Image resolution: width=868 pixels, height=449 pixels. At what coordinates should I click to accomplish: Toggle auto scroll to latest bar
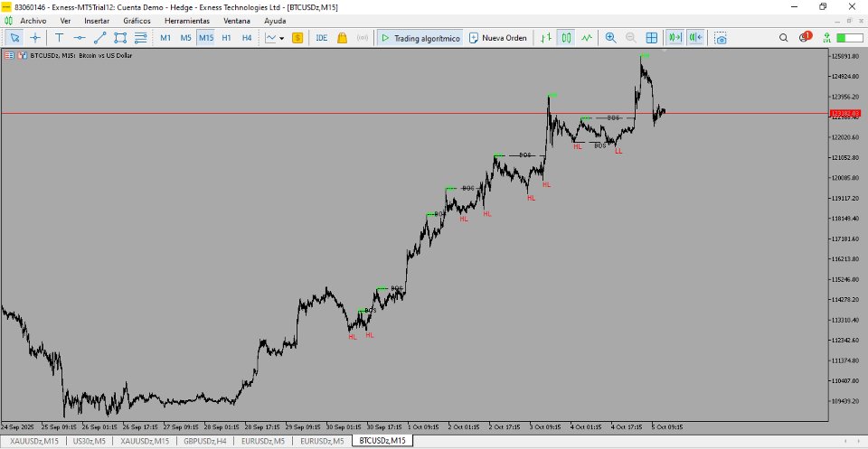tap(675, 38)
